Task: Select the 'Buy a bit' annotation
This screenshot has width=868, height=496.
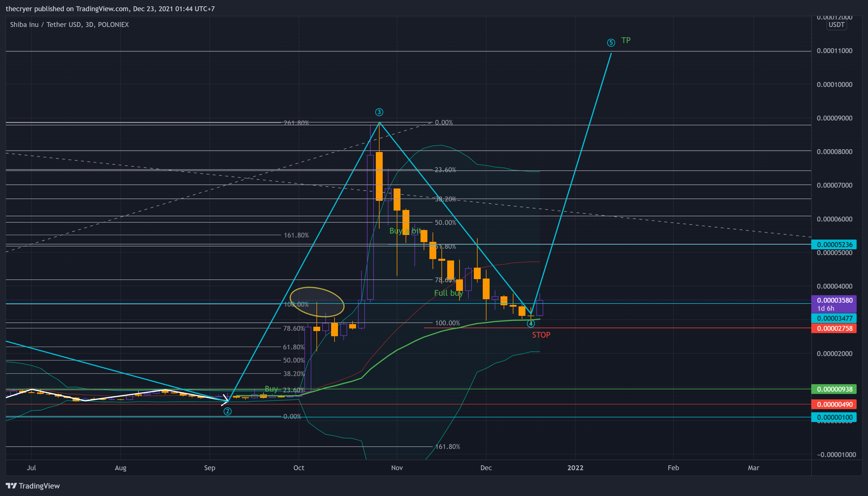Action: click(405, 231)
